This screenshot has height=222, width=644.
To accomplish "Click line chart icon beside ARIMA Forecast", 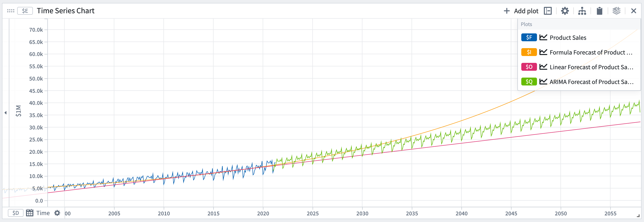I will pyautogui.click(x=543, y=82).
